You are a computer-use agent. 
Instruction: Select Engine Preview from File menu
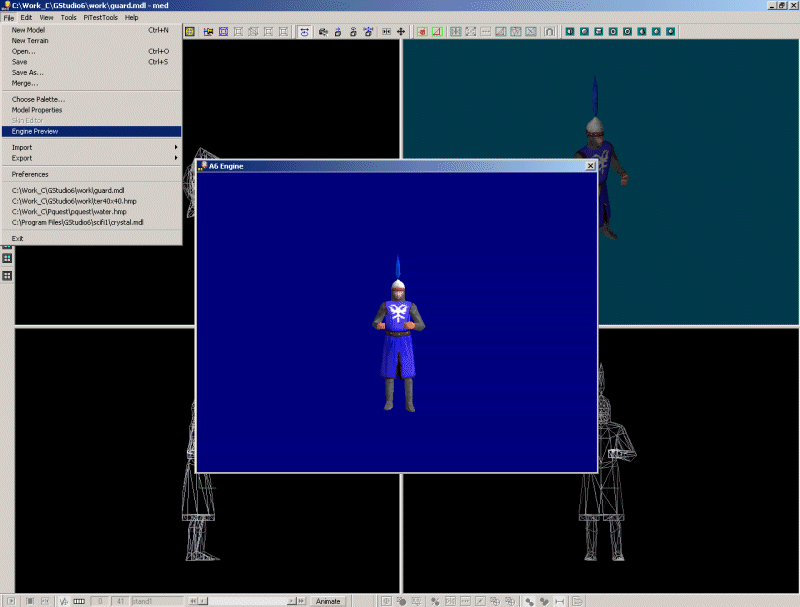36,131
